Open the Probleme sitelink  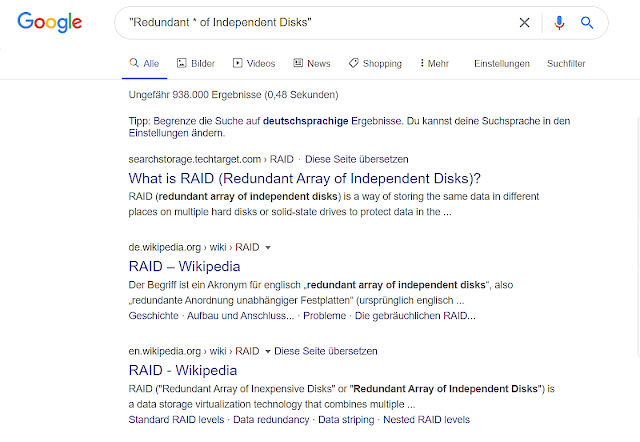click(x=324, y=316)
